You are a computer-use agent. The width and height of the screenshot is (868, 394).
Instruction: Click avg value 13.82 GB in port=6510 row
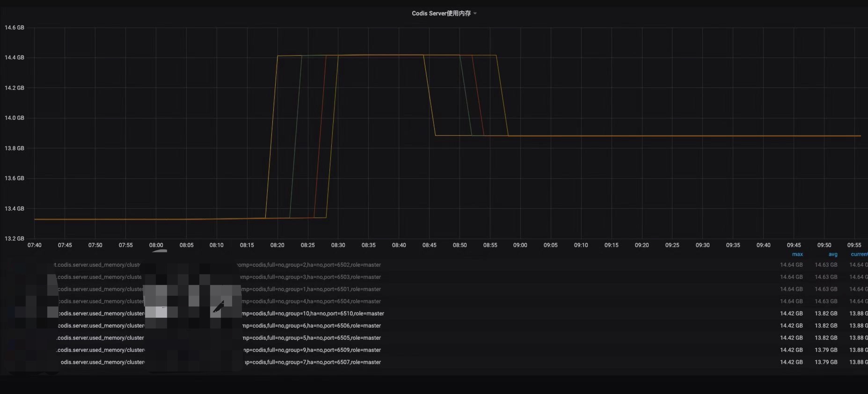click(x=826, y=314)
